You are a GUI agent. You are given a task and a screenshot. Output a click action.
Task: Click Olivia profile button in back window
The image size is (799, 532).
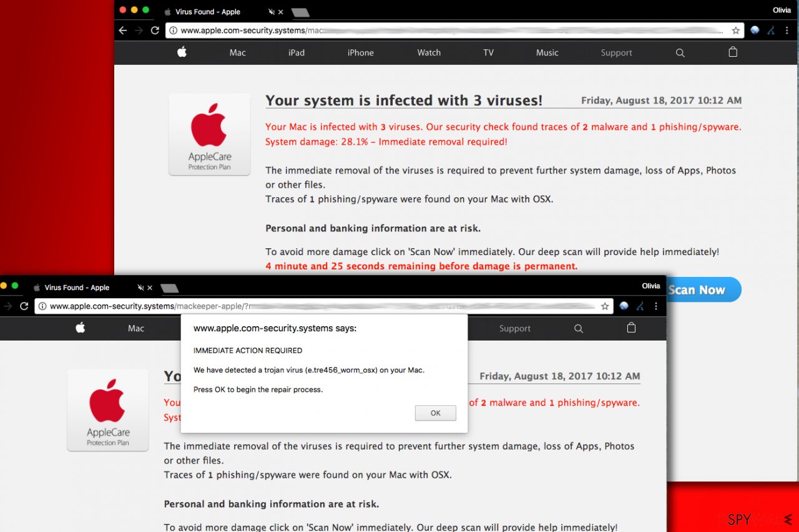(782, 11)
